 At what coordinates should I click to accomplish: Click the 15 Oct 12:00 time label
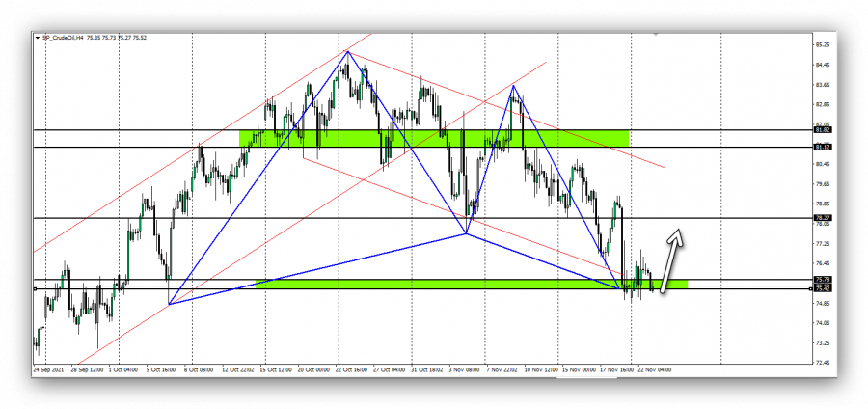tap(275, 369)
